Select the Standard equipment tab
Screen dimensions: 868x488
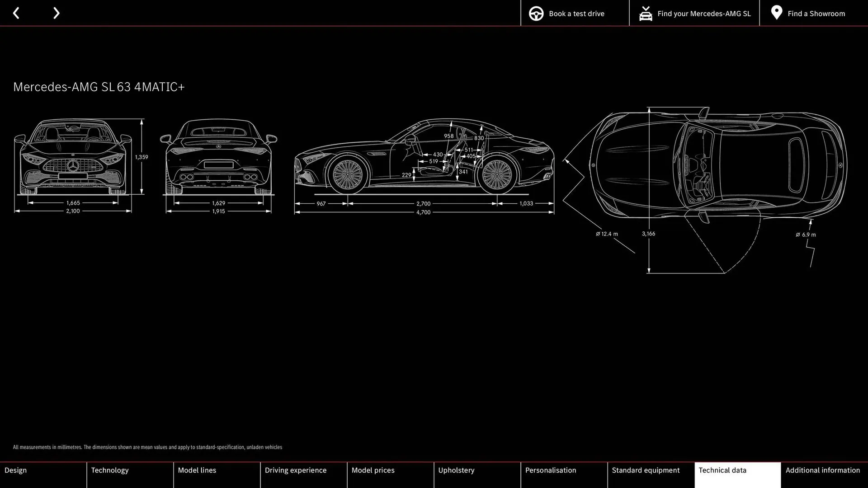coord(650,474)
